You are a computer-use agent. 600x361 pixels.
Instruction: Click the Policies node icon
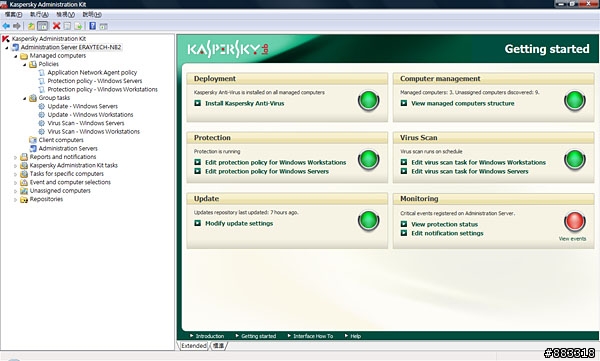click(33, 64)
